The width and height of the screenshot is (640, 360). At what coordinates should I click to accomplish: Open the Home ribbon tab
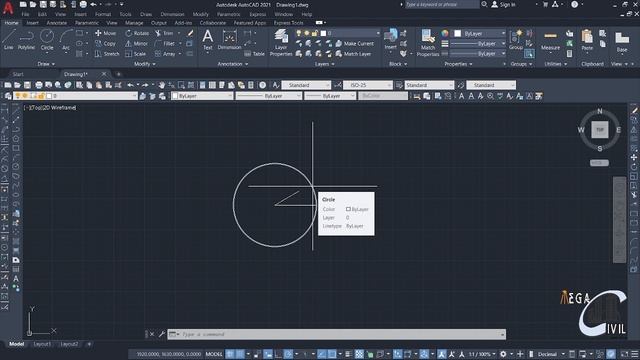pos(11,23)
